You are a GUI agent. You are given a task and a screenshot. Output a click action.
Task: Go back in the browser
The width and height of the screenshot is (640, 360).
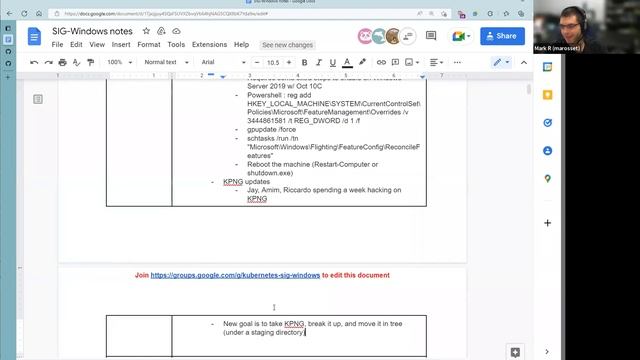[x=9, y=13]
